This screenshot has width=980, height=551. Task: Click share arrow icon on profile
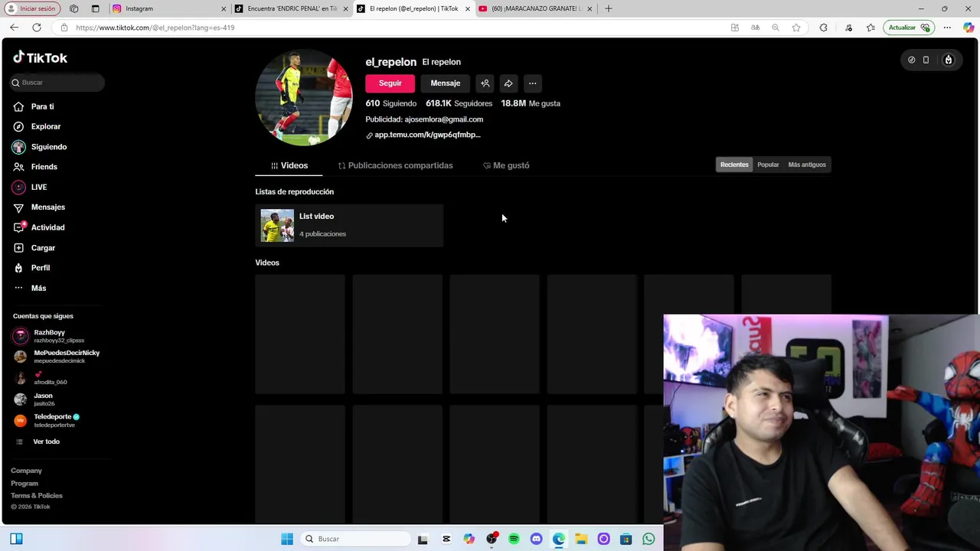point(508,83)
